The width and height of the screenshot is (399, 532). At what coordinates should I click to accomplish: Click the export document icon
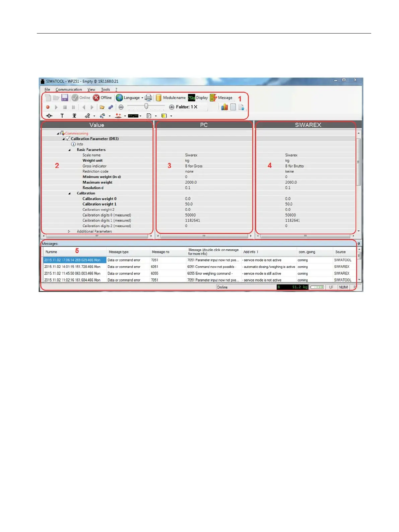click(x=241, y=107)
